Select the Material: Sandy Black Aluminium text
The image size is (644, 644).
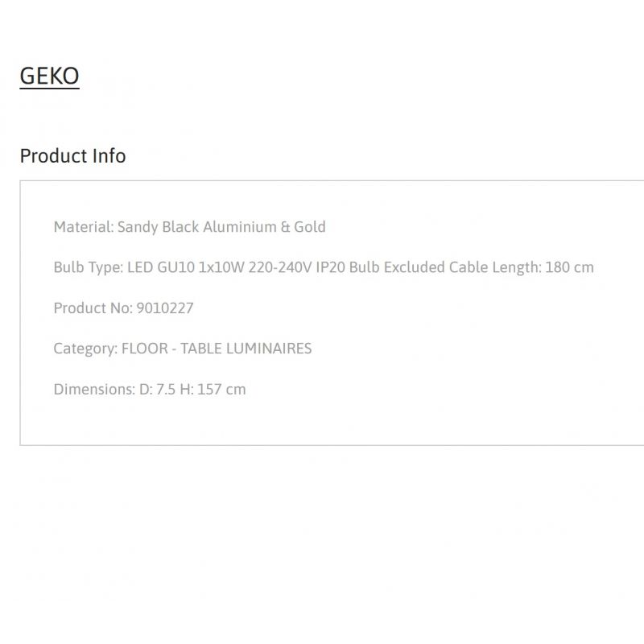(165, 227)
